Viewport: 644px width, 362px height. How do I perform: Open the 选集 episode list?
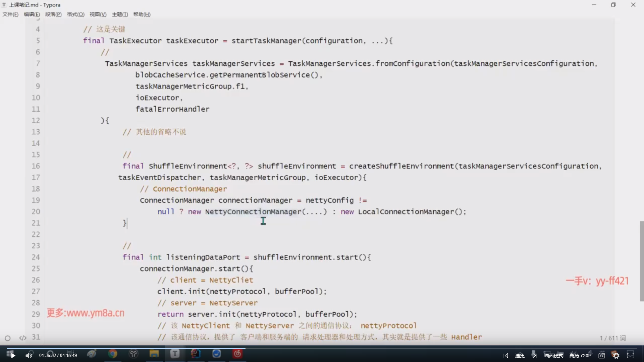coord(520,356)
